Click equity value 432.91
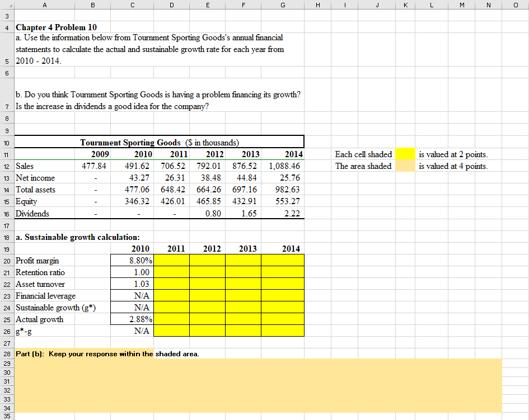Image resolution: width=529 pixels, height=420 pixels. pos(244,201)
